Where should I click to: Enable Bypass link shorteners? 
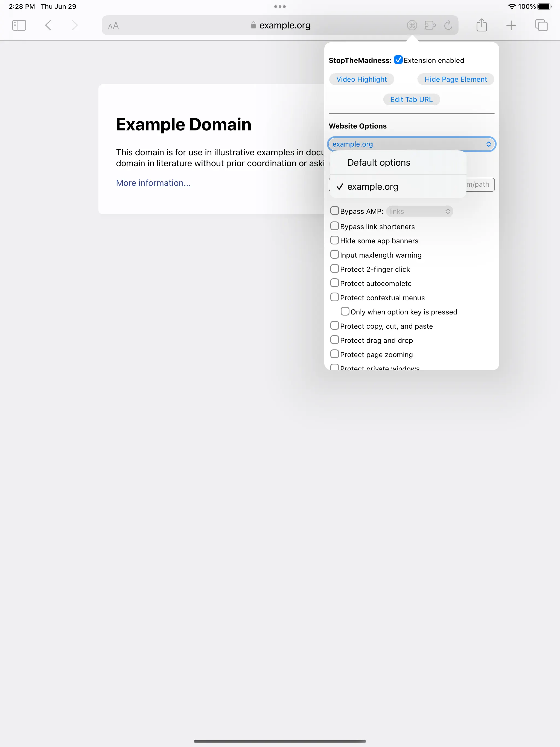[x=334, y=226]
